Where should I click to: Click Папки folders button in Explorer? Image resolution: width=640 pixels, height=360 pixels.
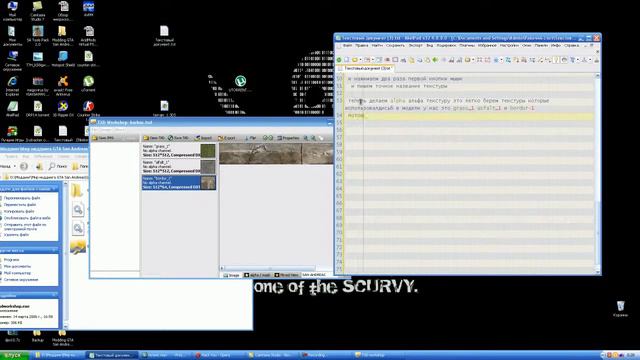(x=80, y=167)
